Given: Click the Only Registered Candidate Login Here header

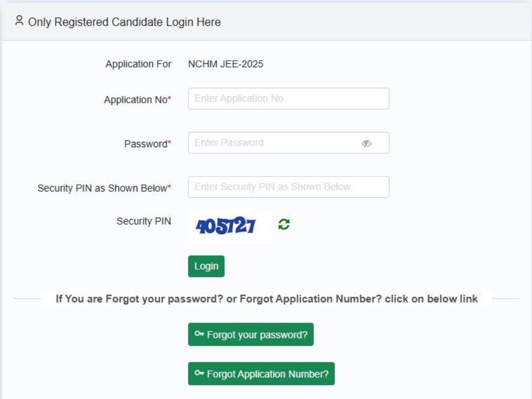Looking at the screenshot, I should (x=124, y=22).
